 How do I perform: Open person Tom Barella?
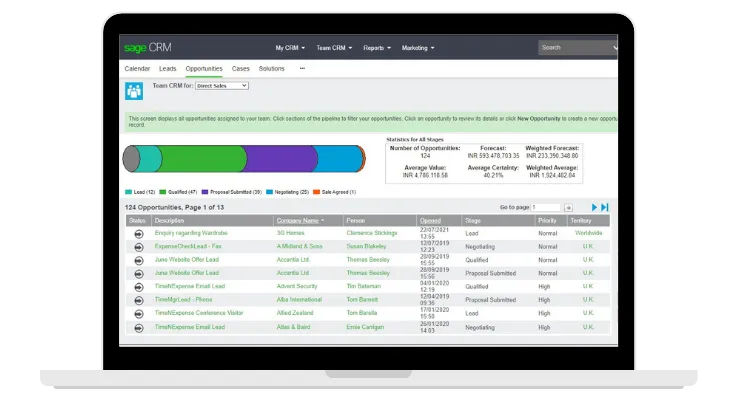[361, 313]
